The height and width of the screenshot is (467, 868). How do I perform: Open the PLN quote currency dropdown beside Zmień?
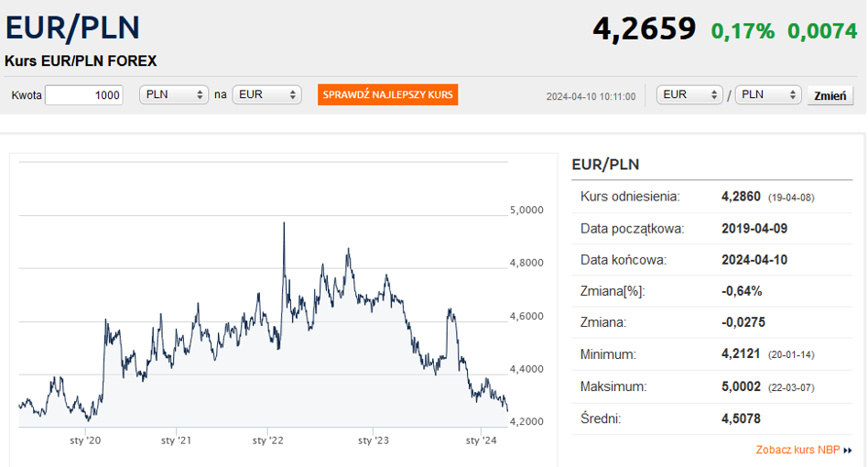pyautogui.click(x=767, y=94)
